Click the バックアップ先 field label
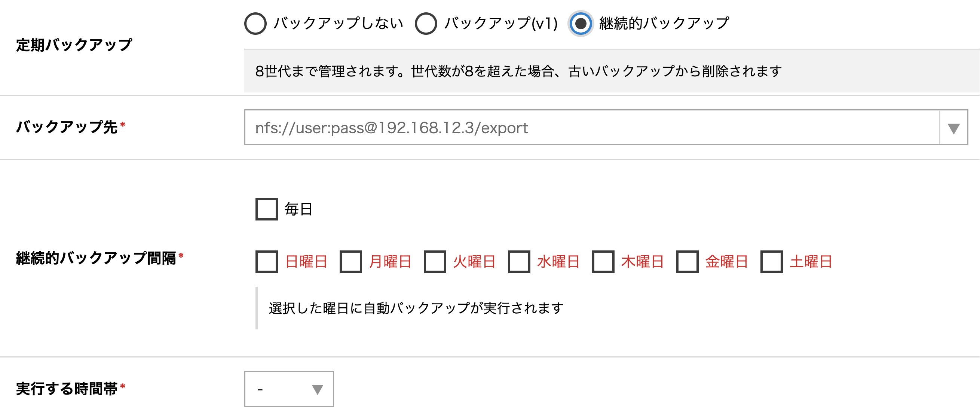The image size is (980, 417). (x=67, y=127)
